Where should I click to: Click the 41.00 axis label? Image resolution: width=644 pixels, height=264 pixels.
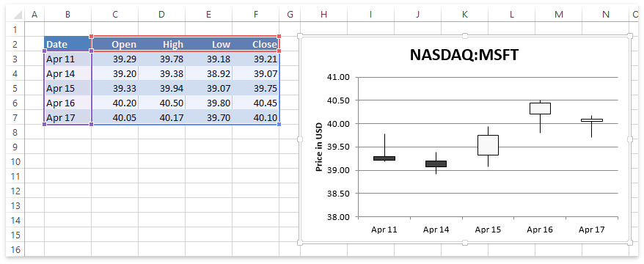338,77
